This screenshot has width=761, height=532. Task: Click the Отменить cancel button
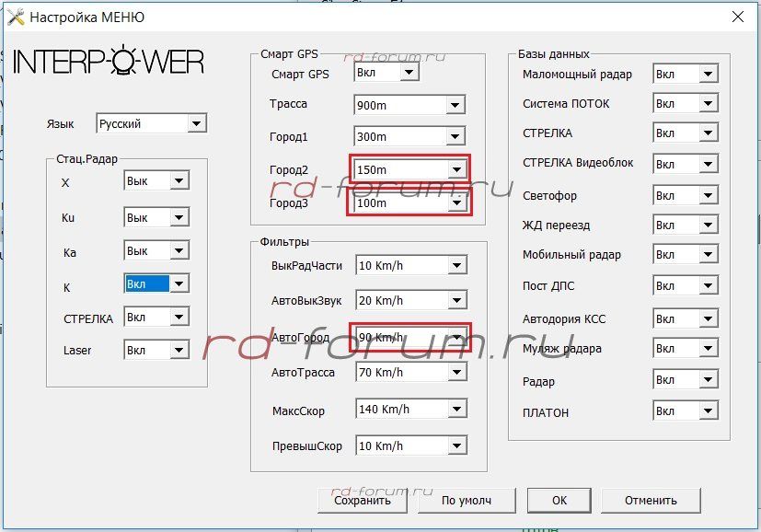(651, 501)
